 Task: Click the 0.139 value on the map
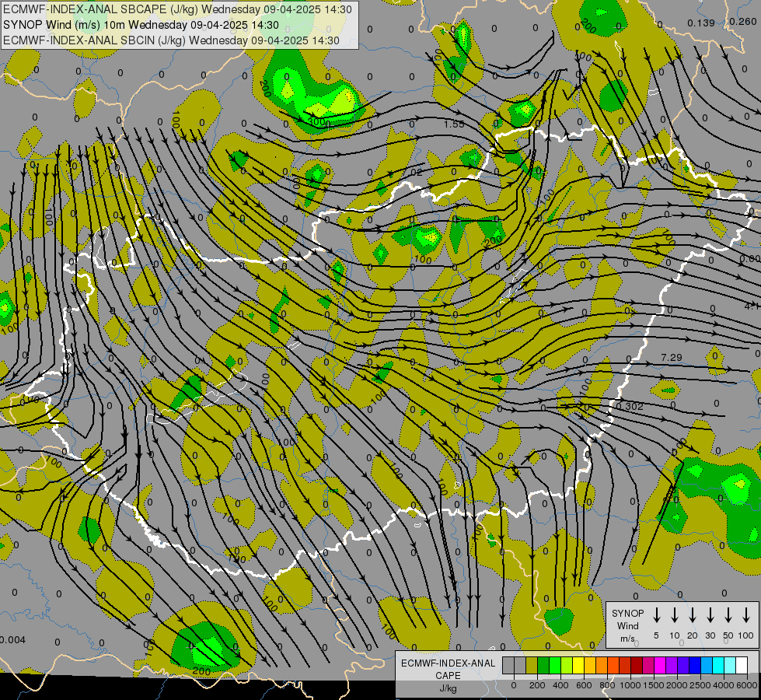pyautogui.click(x=701, y=23)
